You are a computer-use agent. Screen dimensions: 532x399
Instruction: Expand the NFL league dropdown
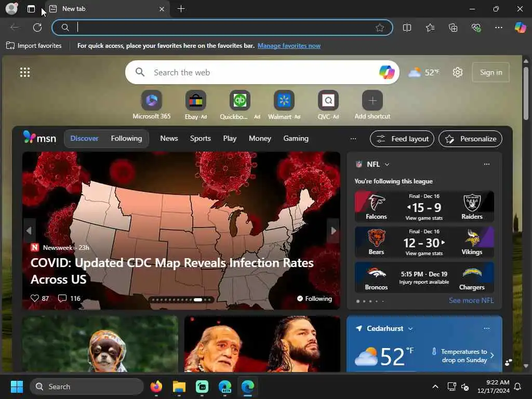pos(387,164)
